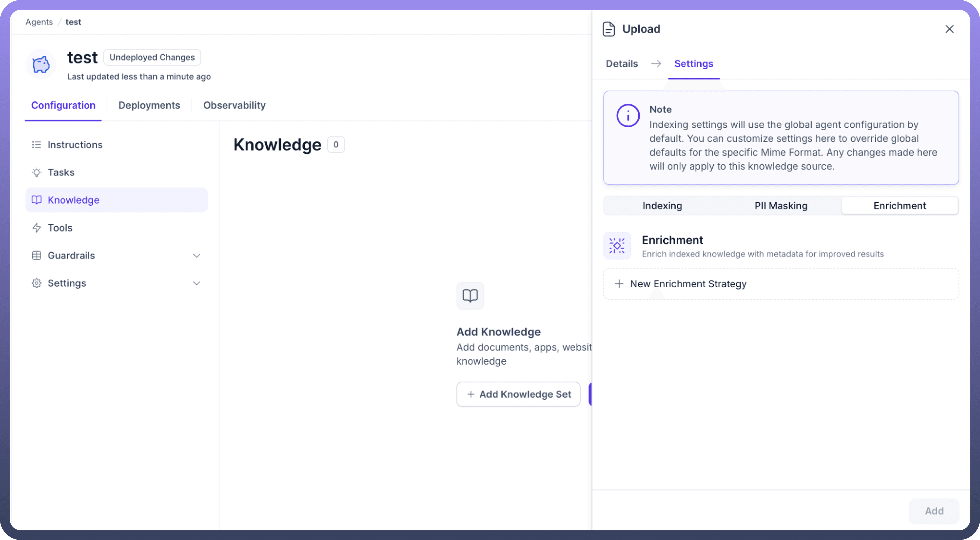The width and height of the screenshot is (980, 540).
Task: Click Add Knowledge Set button
Action: (518, 394)
